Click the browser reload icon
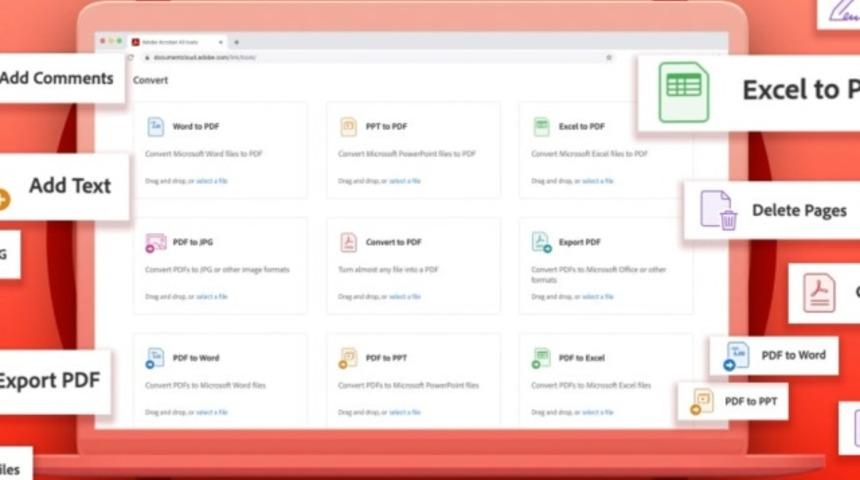 tap(131, 57)
